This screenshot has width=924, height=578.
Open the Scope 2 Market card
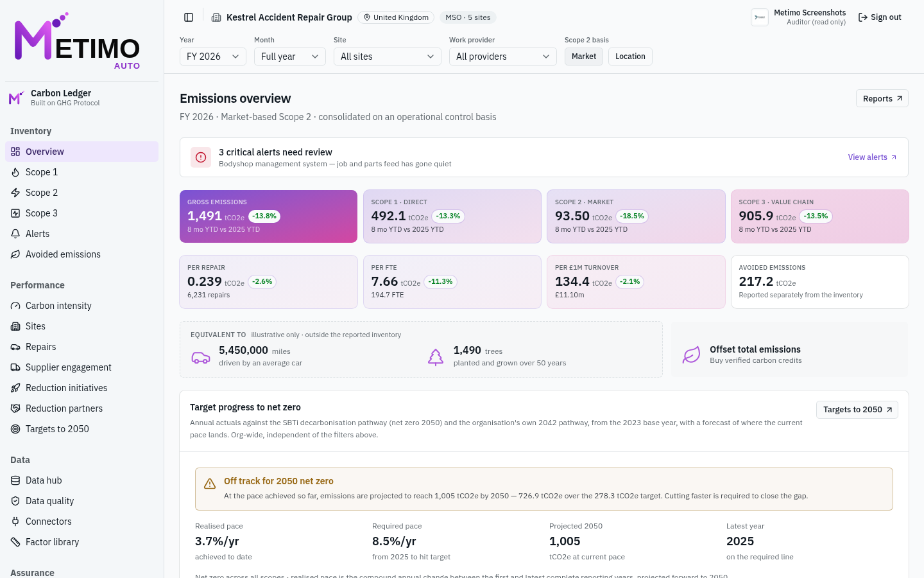[x=636, y=216]
